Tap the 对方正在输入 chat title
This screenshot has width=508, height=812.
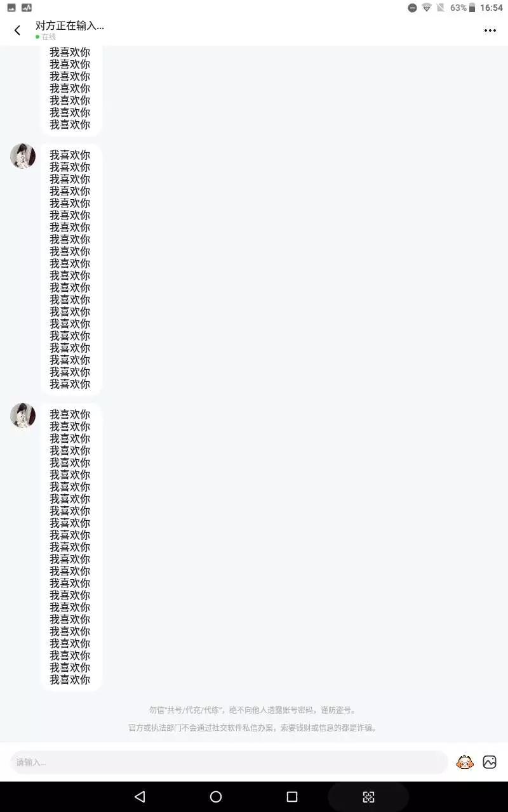click(x=70, y=25)
